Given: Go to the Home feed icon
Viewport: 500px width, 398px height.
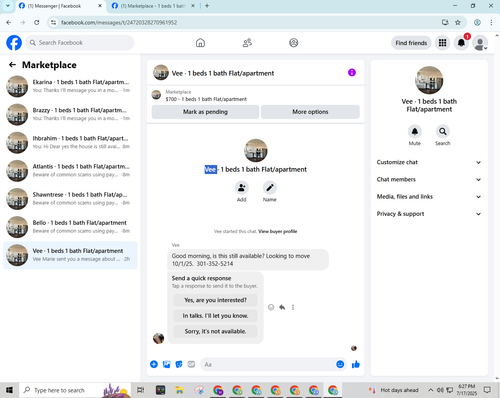Looking at the screenshot, I should (200, 43).
